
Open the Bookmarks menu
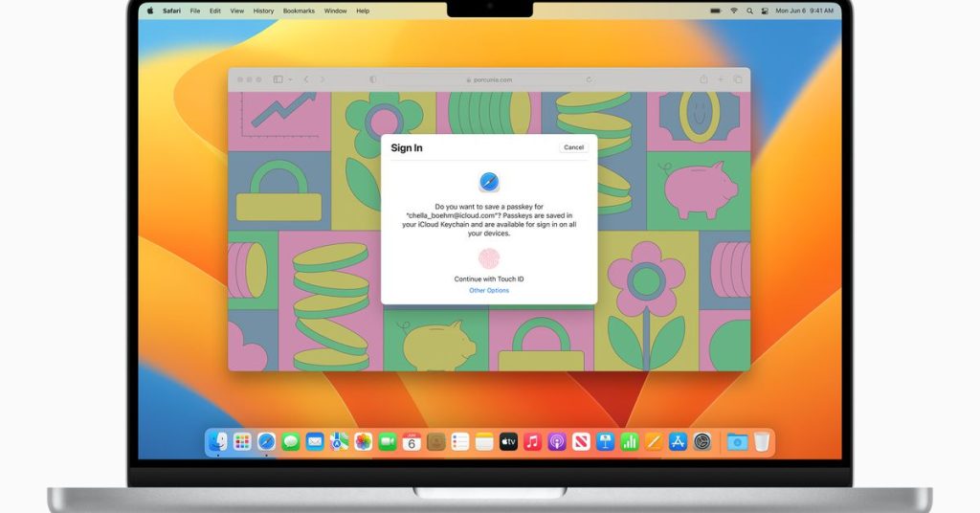click(x=299, y=11)
